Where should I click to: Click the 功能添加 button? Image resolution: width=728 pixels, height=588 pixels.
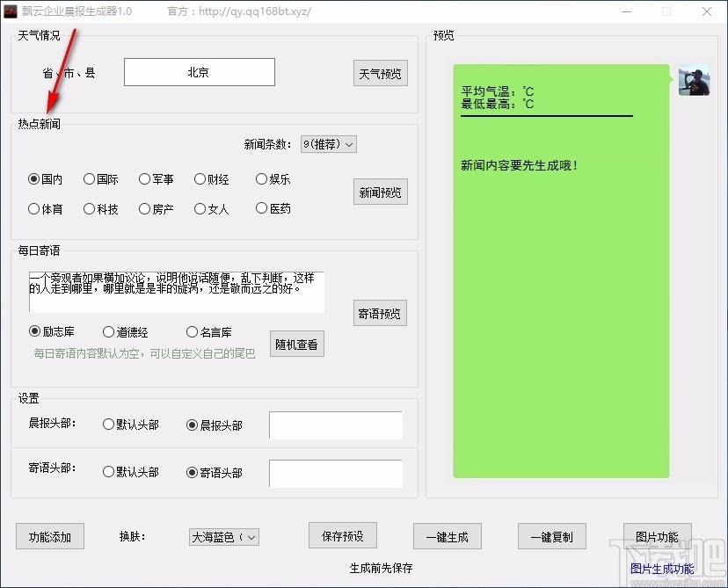click(50, 536)
